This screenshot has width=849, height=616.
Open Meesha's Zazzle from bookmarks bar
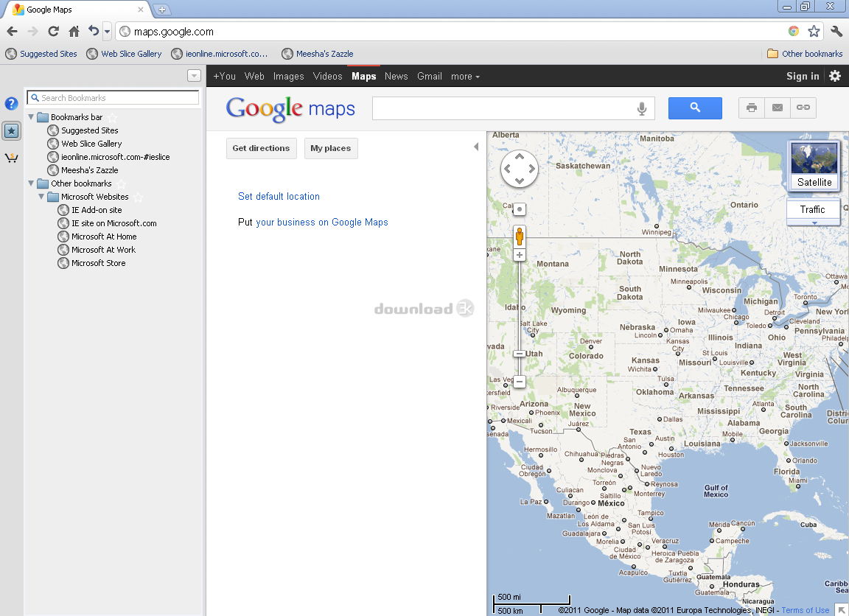pos(318,54)
